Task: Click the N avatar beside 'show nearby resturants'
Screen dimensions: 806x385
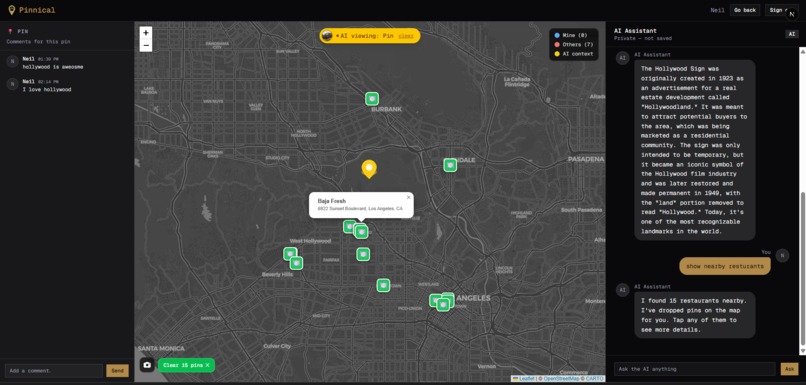Action: [782, 255]
